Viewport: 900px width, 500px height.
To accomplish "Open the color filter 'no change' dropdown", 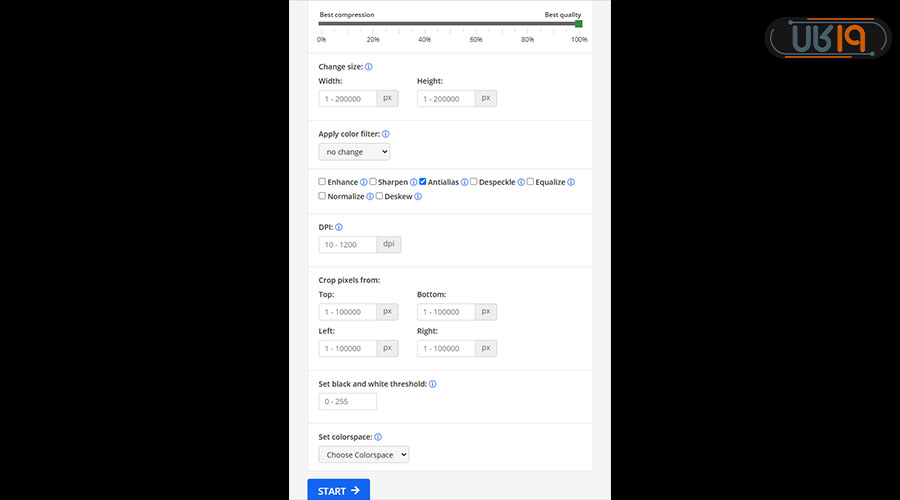I will (x=354, y=152).
